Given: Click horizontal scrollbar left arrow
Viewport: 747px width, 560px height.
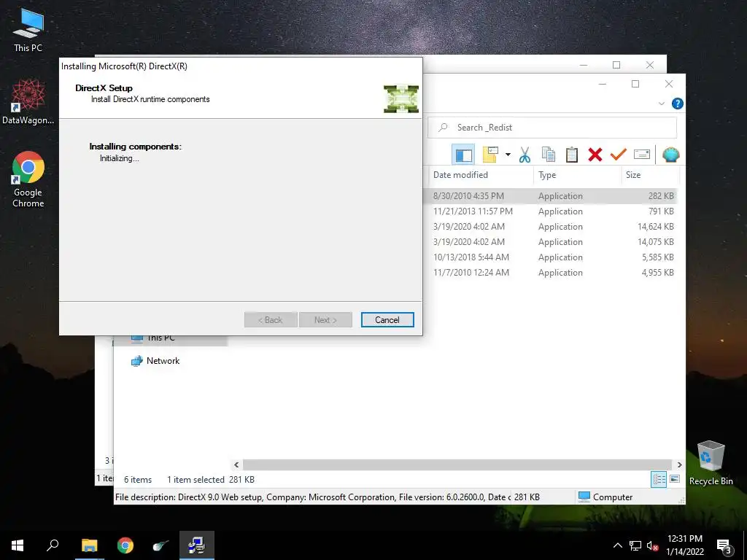Looking at the screenshot, I should 237,464.
